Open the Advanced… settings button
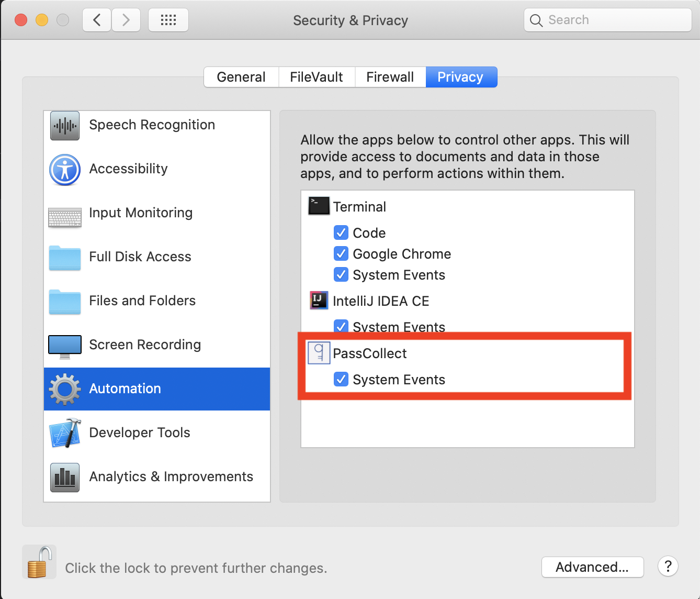 point(592,567)
